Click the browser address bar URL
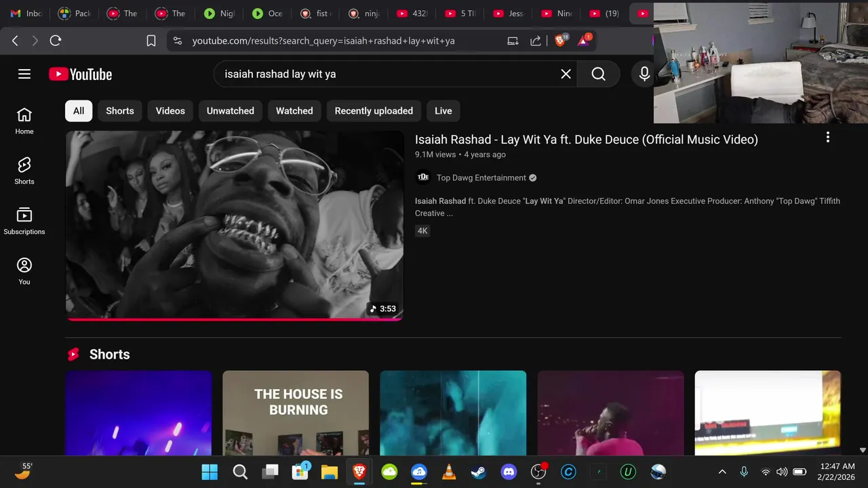The image size is (868, 488). 323,41
